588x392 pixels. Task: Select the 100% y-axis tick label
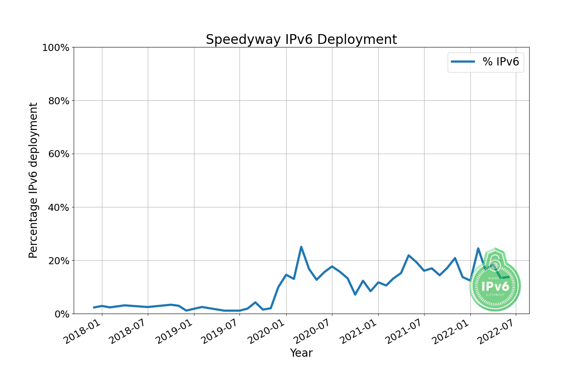pos(55,48)
